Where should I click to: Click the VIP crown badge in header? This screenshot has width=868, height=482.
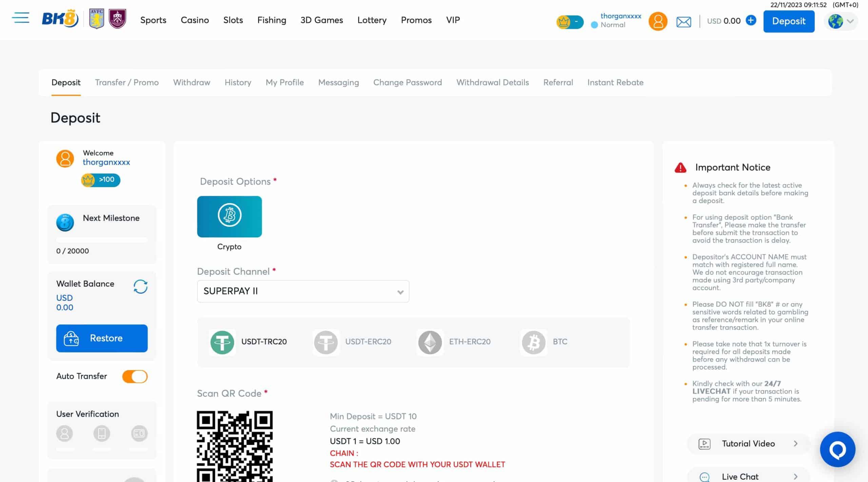pos(570,22)
